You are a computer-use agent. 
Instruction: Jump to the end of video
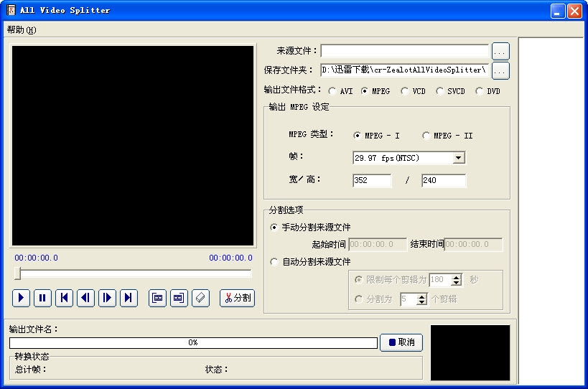pos(129,298)
